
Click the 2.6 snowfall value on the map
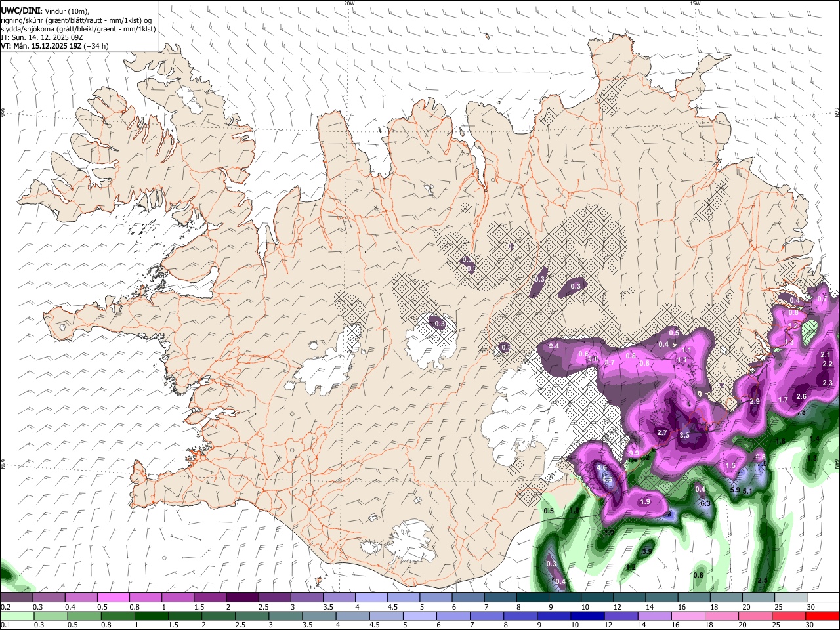(x=801, y=396)
